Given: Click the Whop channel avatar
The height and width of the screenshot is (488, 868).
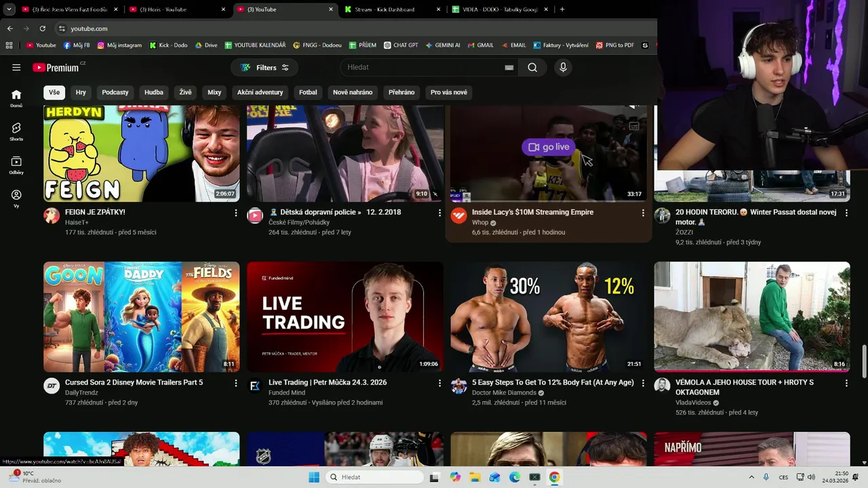Looking at the screenshot, I should click(458, 216).
